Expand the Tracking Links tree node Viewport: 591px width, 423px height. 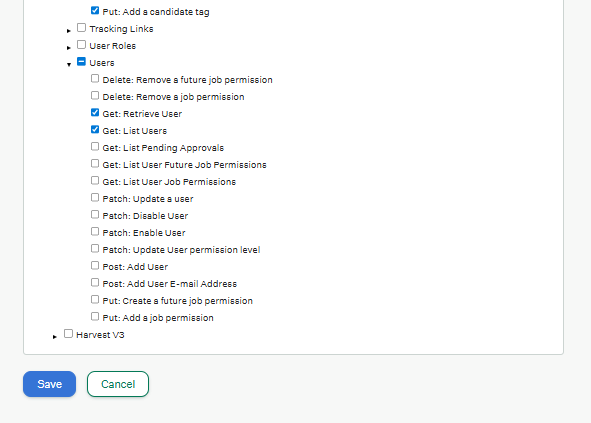point(69,31)
